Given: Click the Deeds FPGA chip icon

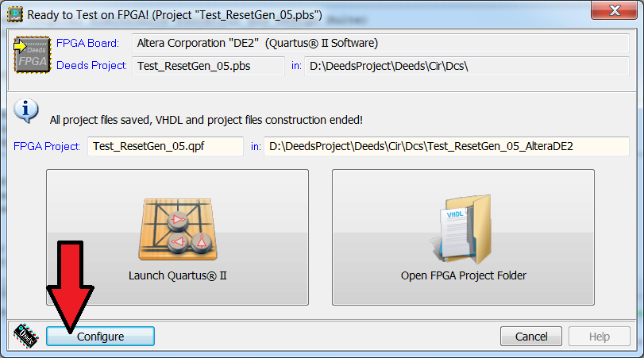Looking at the screenshot, I should coord(33,55).
